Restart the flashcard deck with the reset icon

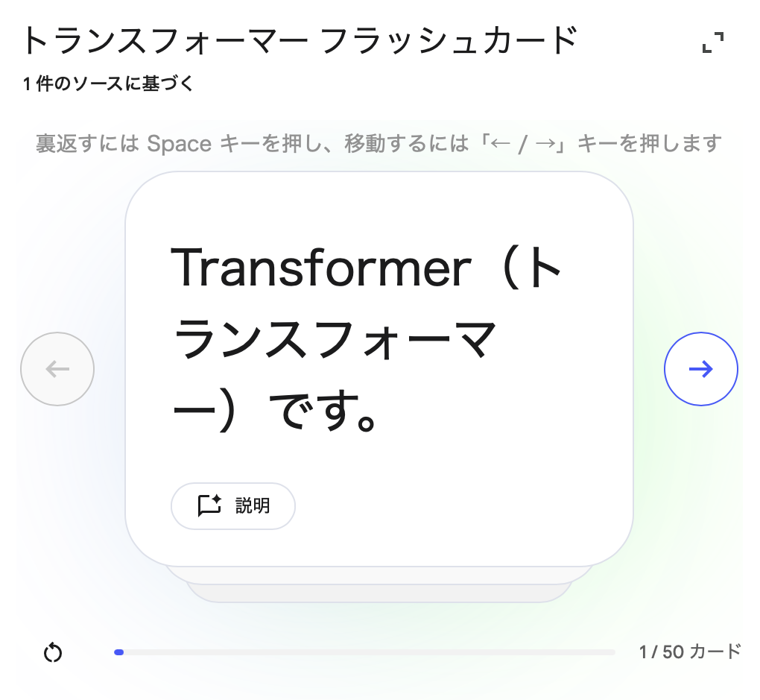[x=53, y=653]
